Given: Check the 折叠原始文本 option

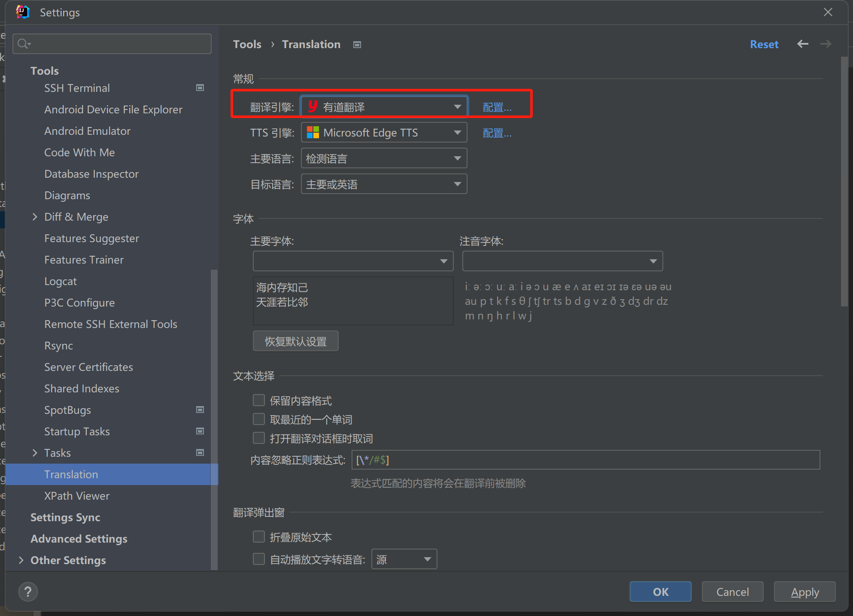Looking at the screenshot, I should (x=259, y=537).
